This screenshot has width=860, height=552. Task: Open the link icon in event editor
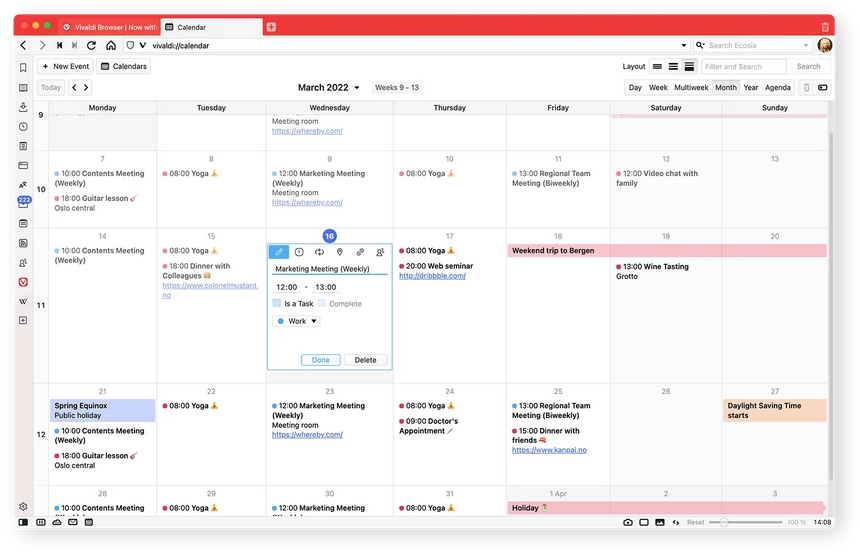[360, 252]
